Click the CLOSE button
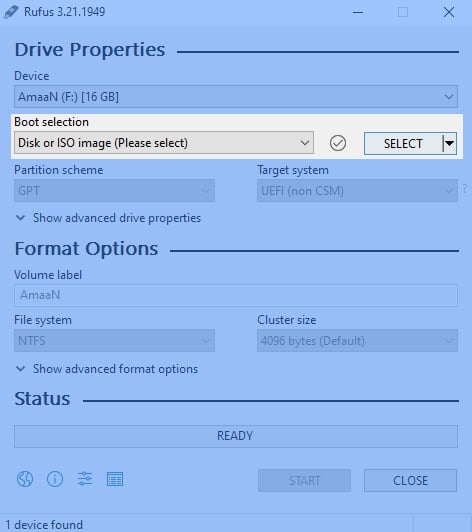This screenshot has height=532, width=472. tap(410, 480)
